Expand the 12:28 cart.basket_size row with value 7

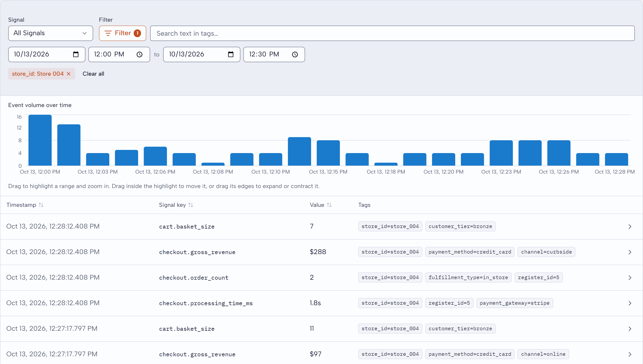click(x=630, y=227)
